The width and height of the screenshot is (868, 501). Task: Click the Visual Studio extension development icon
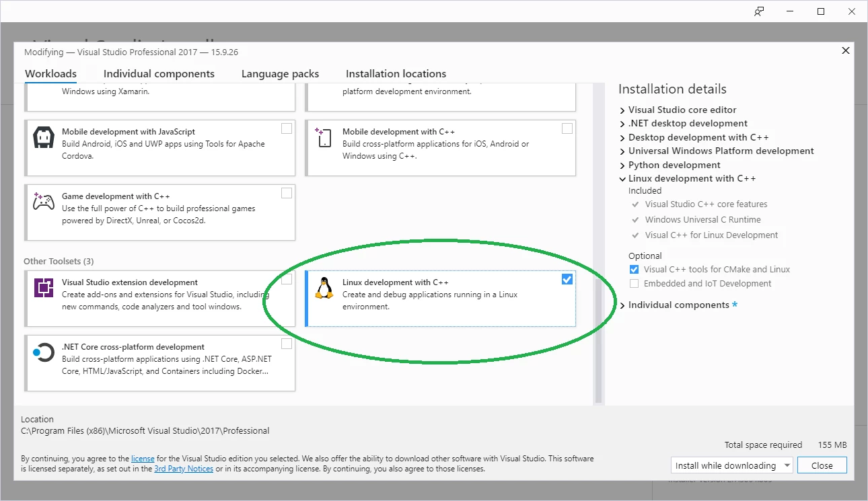(44, 288)
